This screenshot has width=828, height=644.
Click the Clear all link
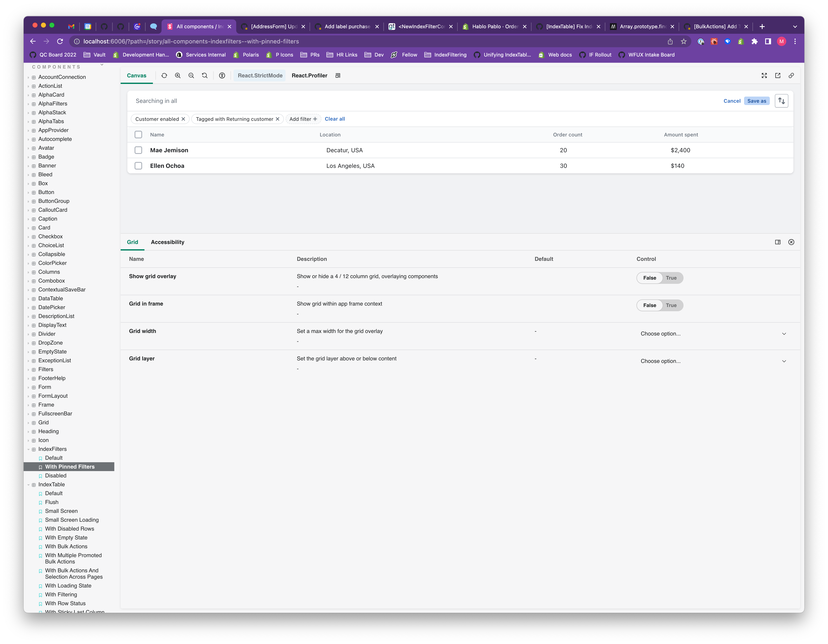335,119
